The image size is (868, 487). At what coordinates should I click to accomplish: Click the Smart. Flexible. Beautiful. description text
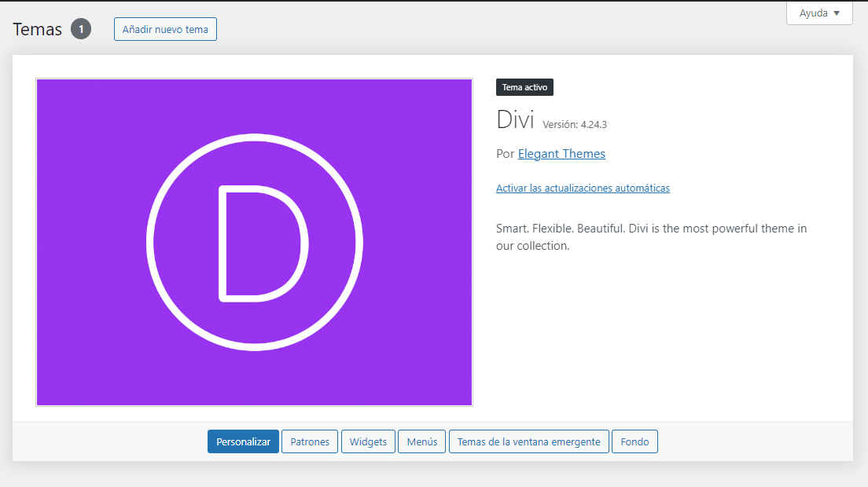[x=652, y=237]
